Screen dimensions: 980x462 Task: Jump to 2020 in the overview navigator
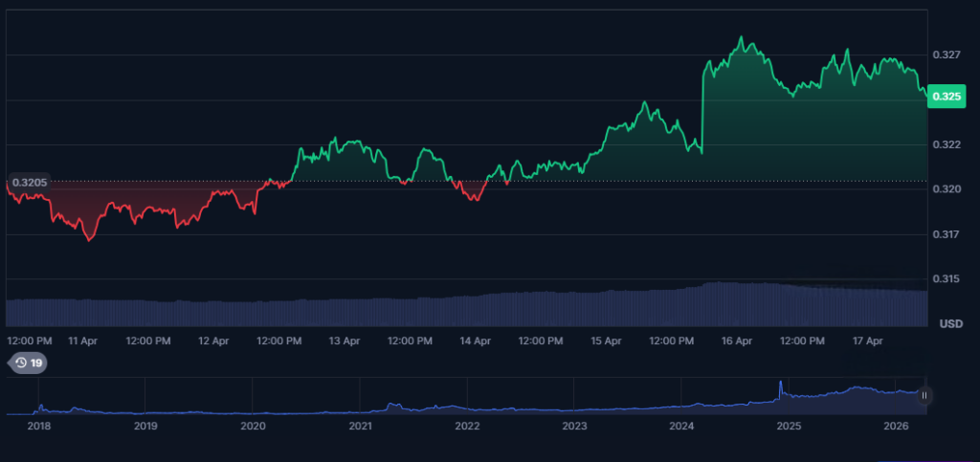coord(253,426)
